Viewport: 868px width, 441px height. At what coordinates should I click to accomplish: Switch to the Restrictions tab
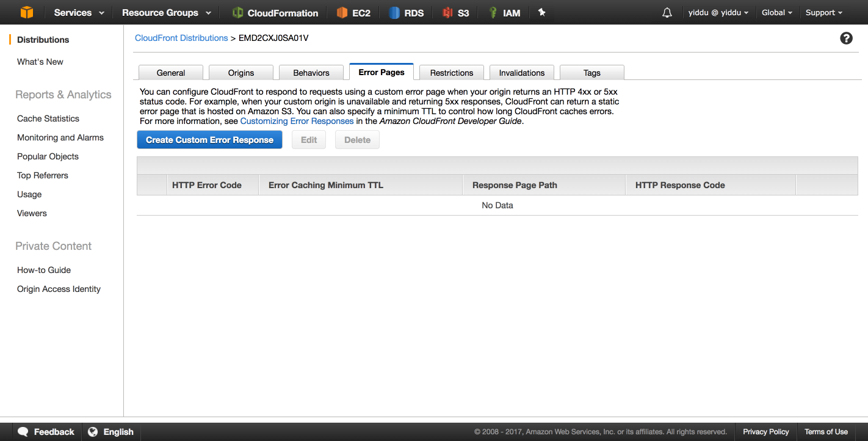click(452, 73)
